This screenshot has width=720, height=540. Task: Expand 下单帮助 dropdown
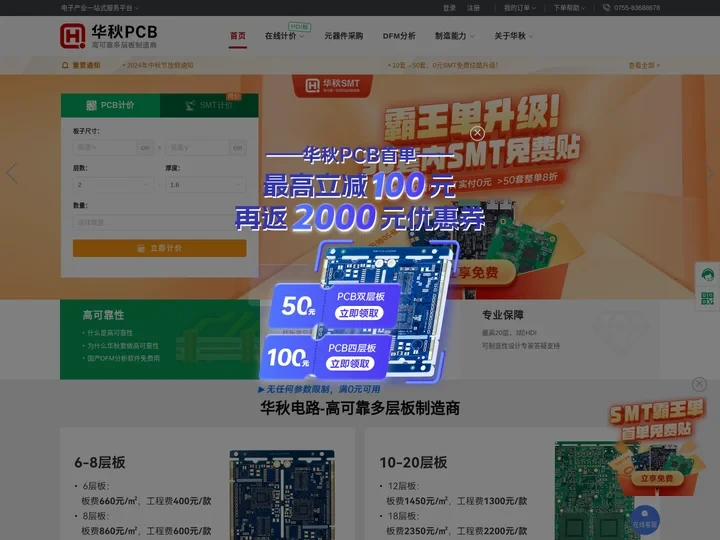pyautogui.click(x=569, y=8)
